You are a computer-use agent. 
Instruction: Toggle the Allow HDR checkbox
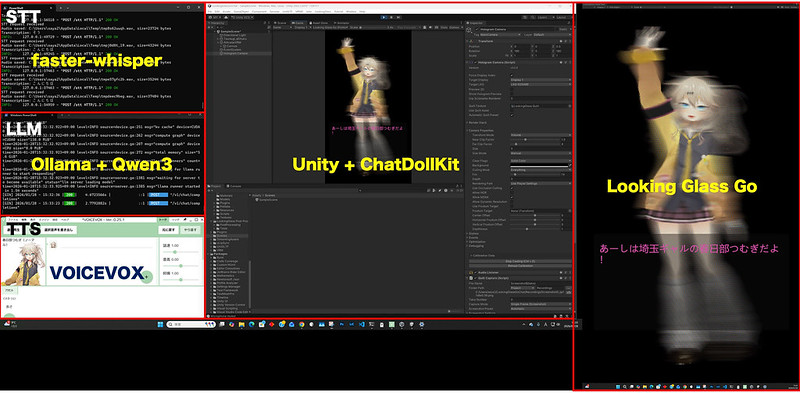(x=512, y=192)
